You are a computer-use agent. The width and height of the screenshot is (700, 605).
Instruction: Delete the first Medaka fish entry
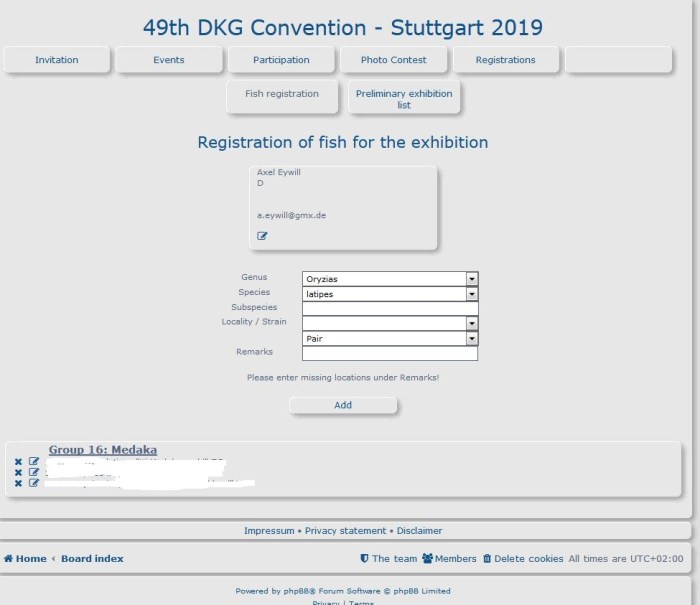[x=18, y=462]
